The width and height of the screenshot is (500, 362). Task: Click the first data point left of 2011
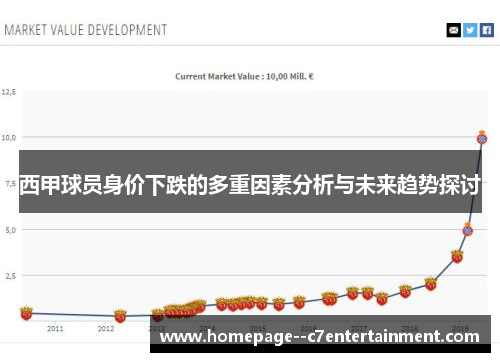pyautogui.click(x=26, y=313)
